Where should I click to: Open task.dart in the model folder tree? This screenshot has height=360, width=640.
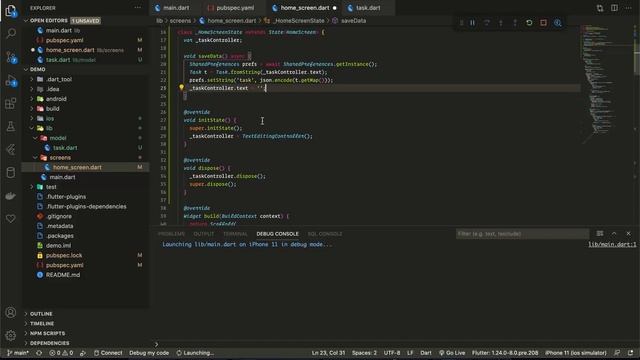tap(65, 148)
